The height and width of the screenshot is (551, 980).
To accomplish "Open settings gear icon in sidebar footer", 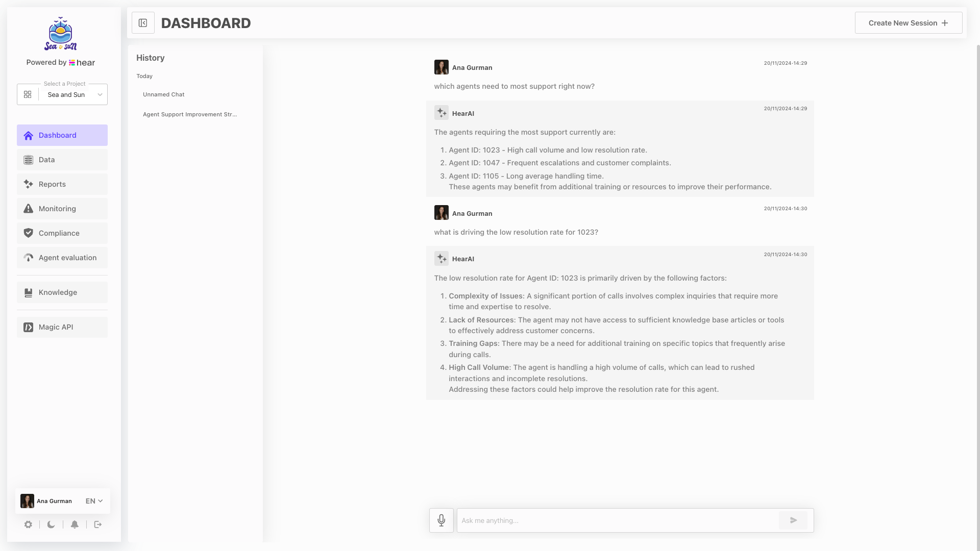I will 28,524.
